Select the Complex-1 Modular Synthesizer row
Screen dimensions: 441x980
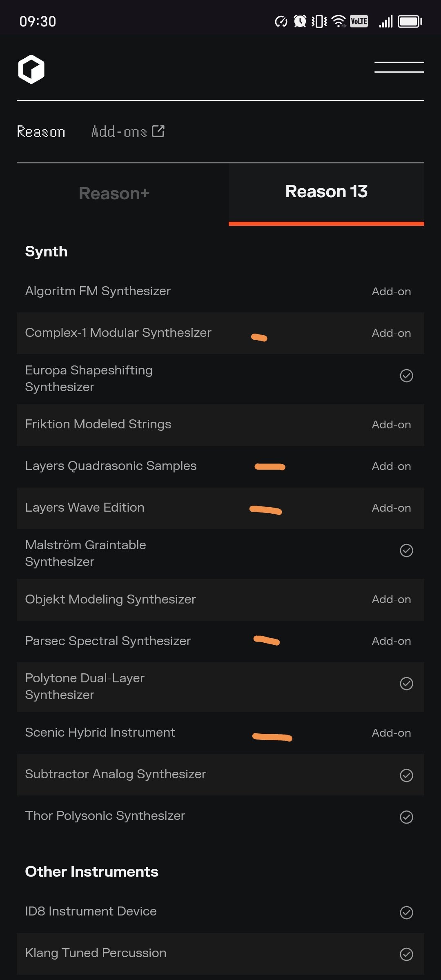pyautogui.click(x=118, y=333)
